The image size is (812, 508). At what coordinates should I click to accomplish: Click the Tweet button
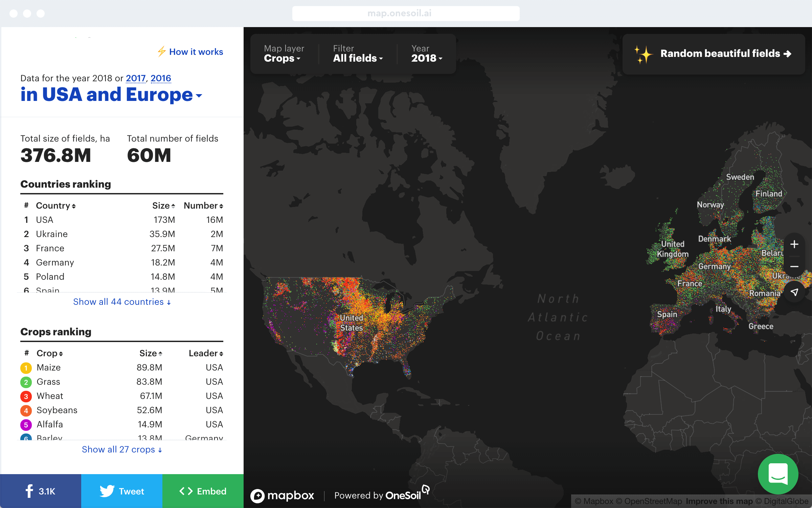[122, 491]
